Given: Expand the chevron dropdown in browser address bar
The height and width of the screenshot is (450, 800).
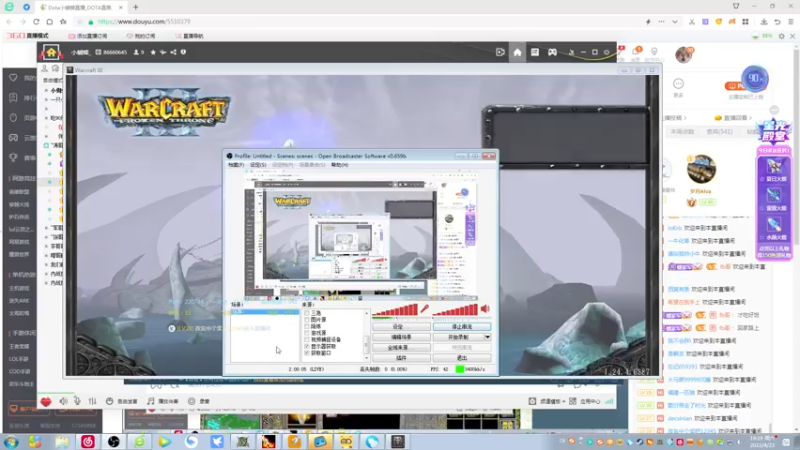Looking at the screenshot, I should (675, 22).
